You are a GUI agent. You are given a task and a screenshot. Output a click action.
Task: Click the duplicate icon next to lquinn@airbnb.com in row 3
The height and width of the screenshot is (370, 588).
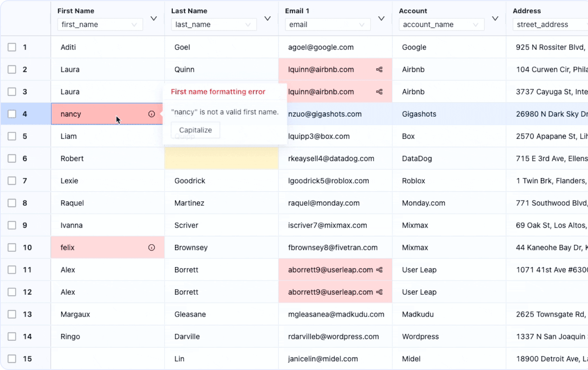[379, 92]
